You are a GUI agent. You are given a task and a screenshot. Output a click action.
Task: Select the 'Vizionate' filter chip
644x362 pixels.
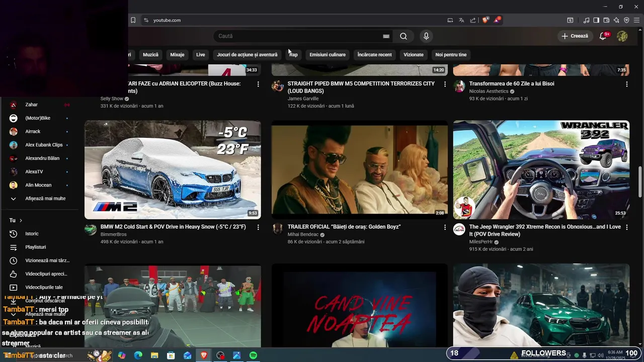414,55
